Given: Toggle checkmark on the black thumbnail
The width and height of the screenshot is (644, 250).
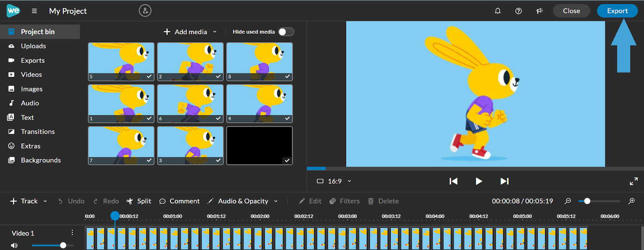Looking at the screenshot, I should [x=287, y=160].
